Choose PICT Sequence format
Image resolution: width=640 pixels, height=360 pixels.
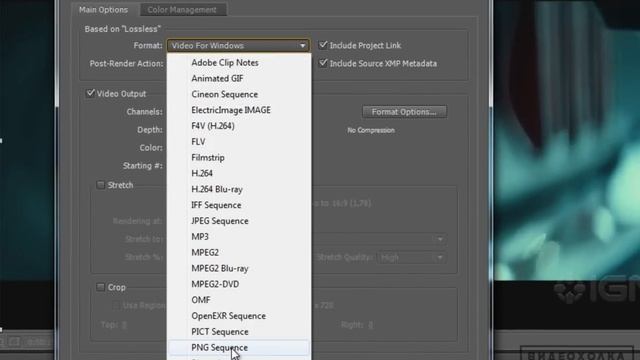239,332
